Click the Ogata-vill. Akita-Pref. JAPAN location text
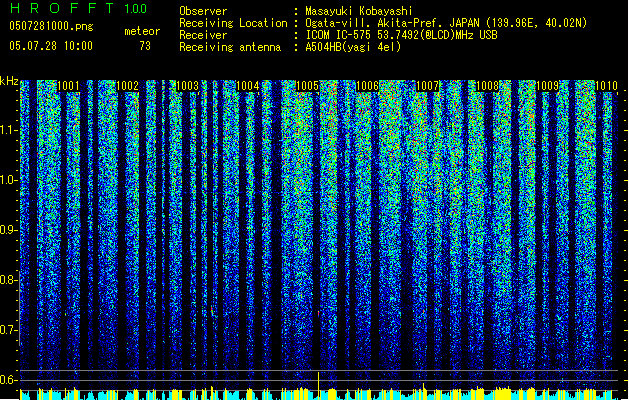Screen dimensions: 629x400 (446, 23)
